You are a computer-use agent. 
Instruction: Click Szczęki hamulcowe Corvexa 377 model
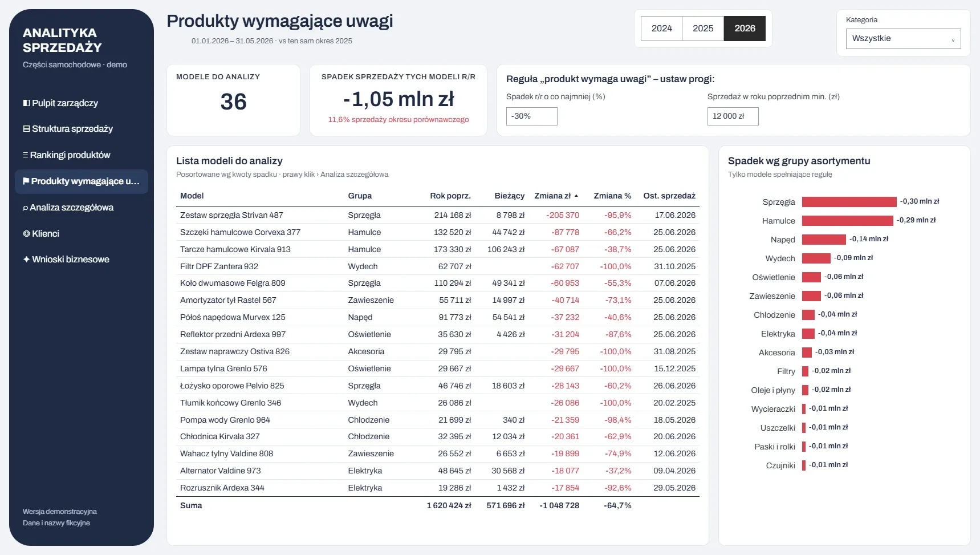(x=240, y=233)
